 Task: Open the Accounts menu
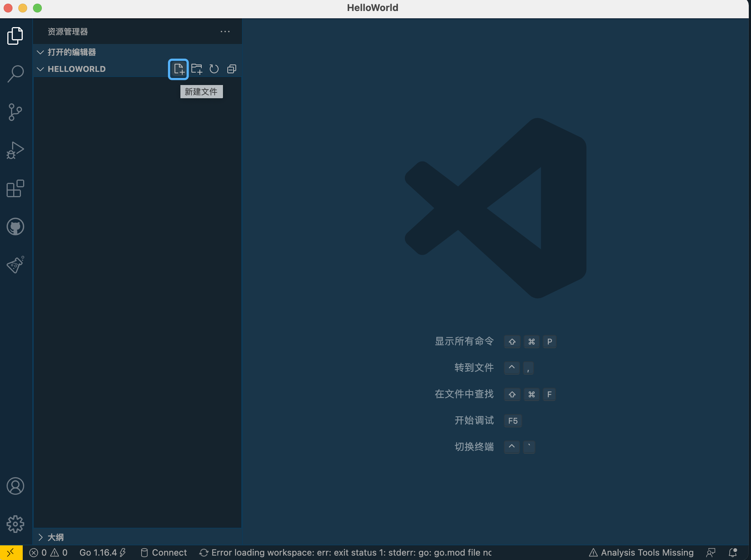click(15, 486)
